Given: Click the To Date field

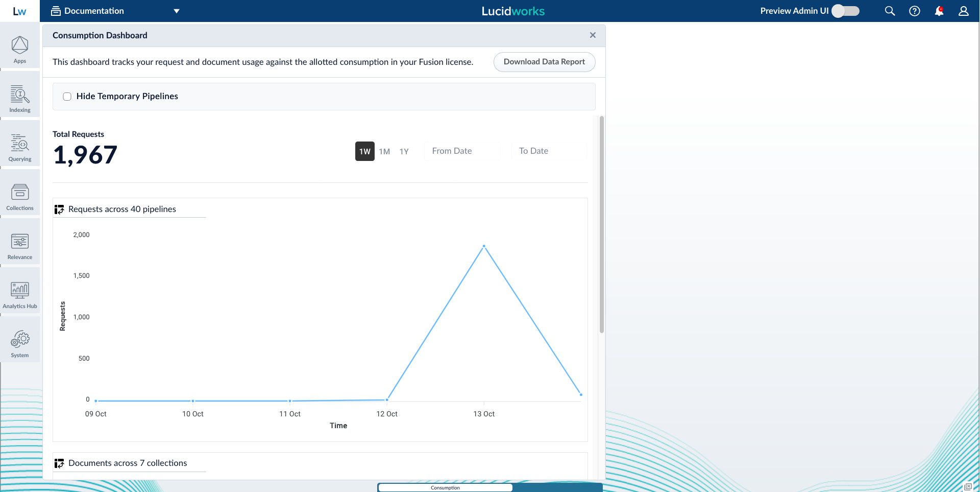Looking at the screenshot, I should 549,151.
